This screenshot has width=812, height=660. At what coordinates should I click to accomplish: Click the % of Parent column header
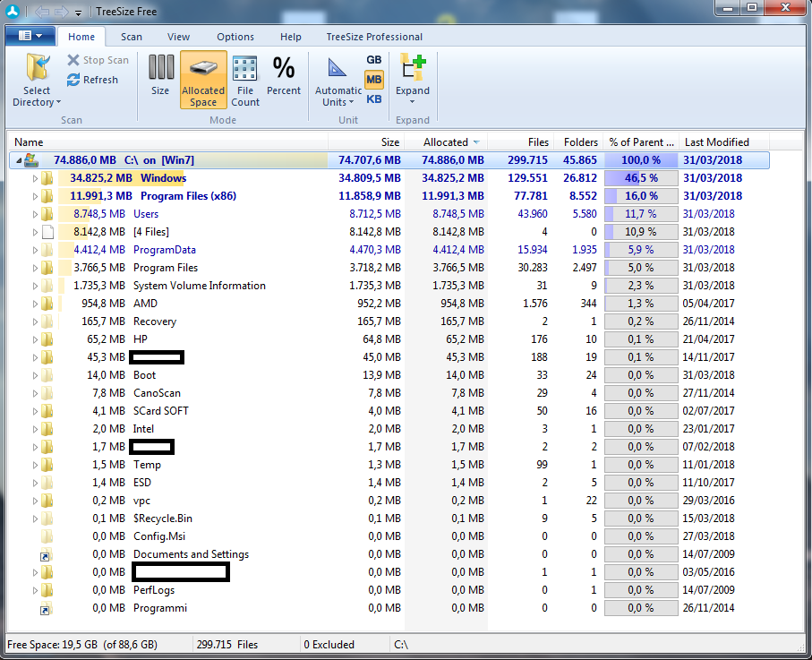[641, 142]
